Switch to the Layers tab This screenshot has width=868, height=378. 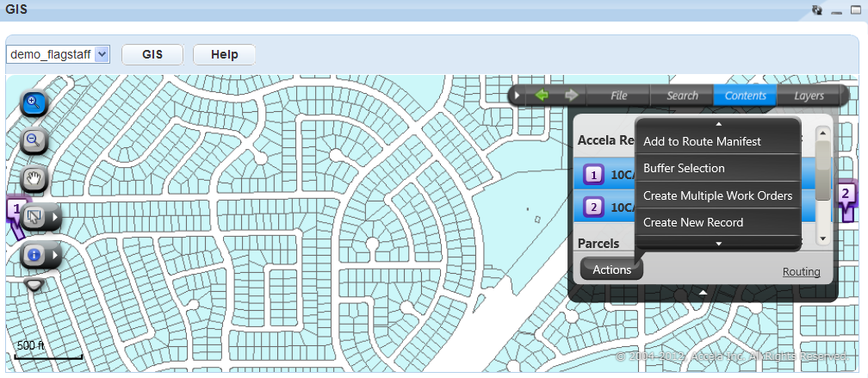(809, 96)
